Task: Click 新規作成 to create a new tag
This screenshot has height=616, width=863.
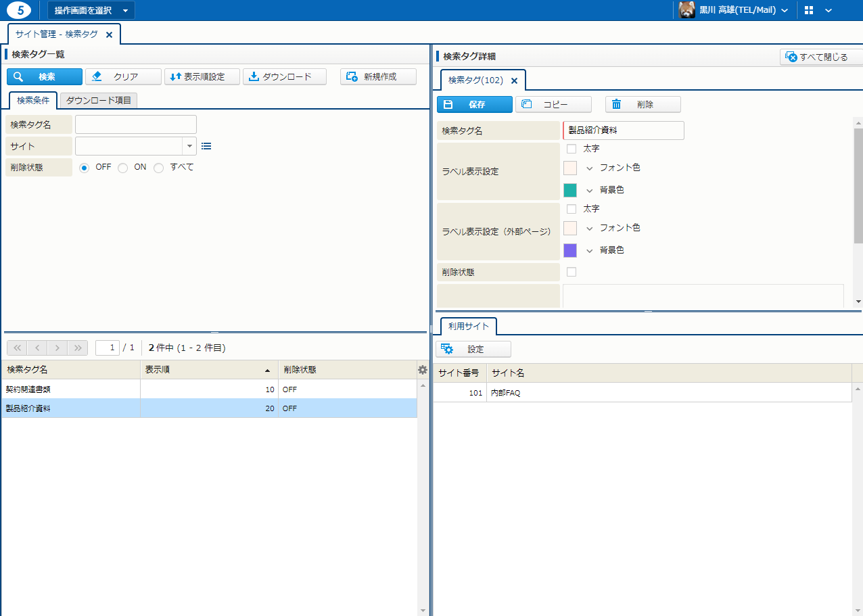Action: pos(378,77)
